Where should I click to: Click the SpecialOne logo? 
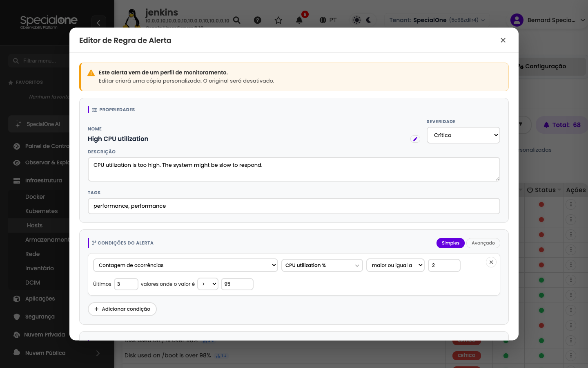pos(49,22)
